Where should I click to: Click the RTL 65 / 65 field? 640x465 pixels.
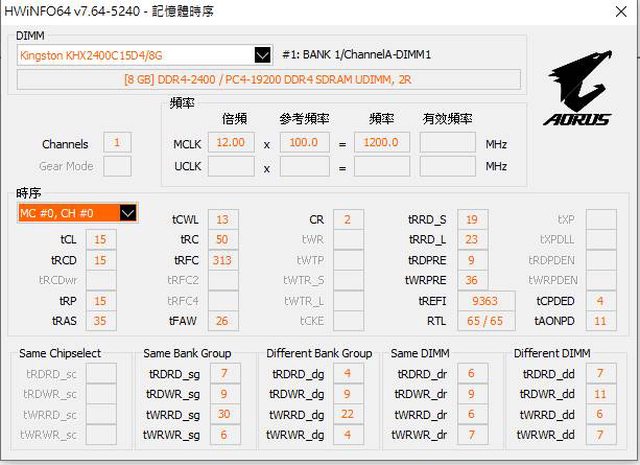[x=485, y=321]
